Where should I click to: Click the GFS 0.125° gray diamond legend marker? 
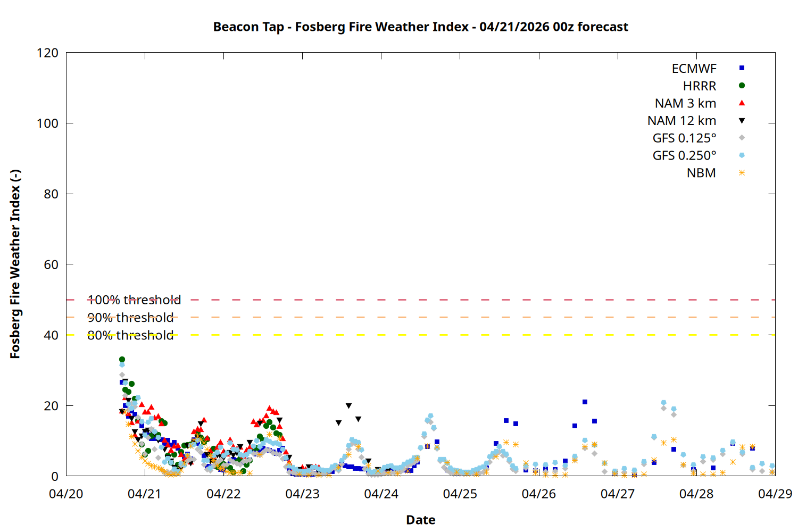click(x=742, y=138)
